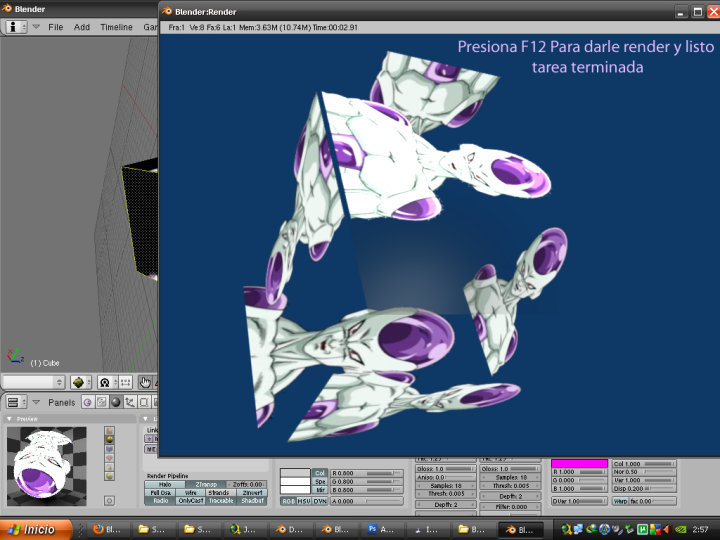
Task: Click the topmost diffuse color swatch beside Col
Action: tap(295, 473)
